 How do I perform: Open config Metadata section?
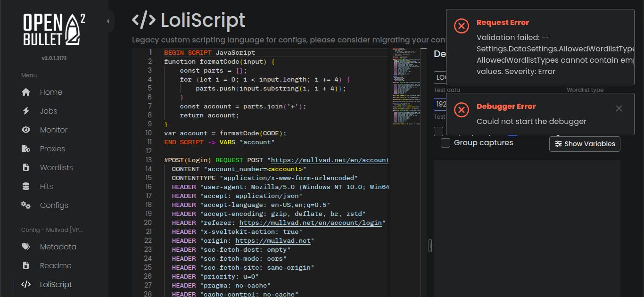(x=58, y=247)
